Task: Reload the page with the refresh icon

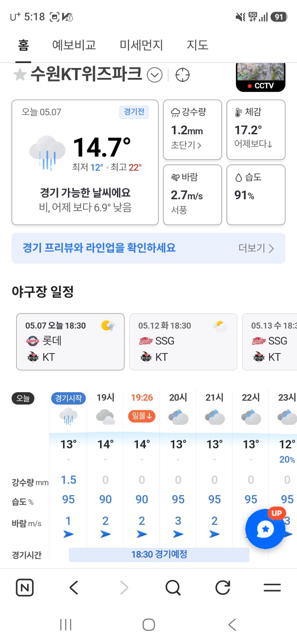Action: tap(223, 588)
